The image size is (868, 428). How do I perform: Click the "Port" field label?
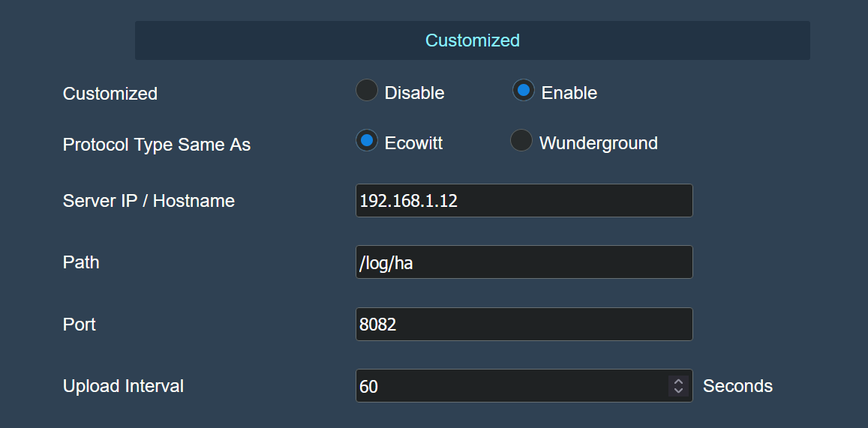[80, 324]
